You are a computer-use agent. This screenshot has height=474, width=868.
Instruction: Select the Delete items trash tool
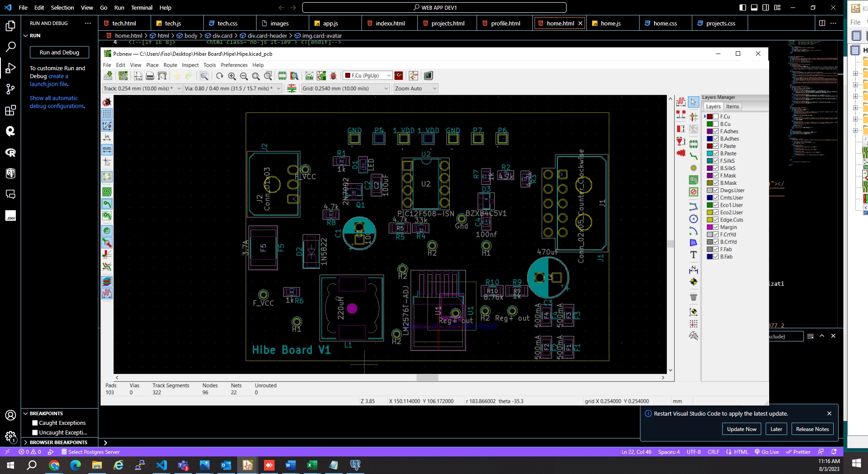693,297
